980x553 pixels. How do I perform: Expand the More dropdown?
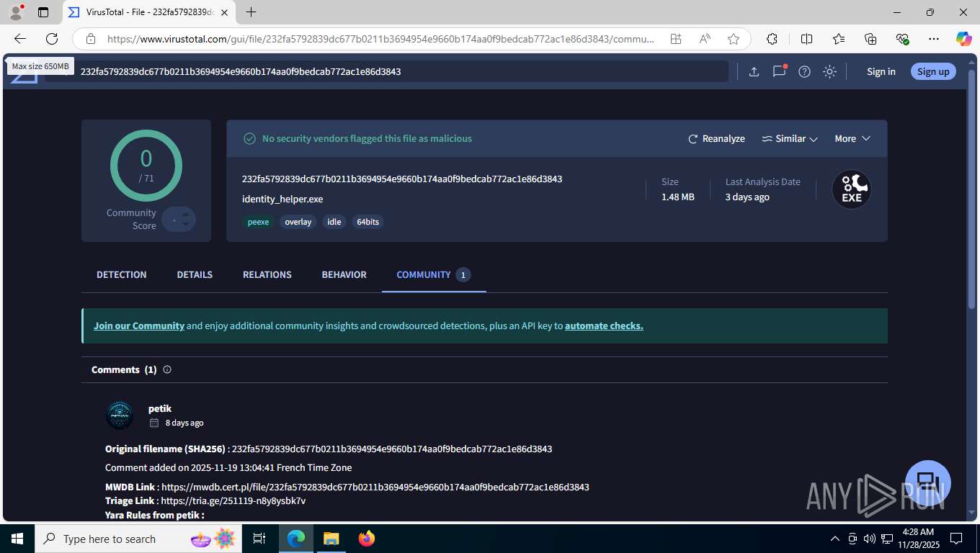tap(852, 138)
